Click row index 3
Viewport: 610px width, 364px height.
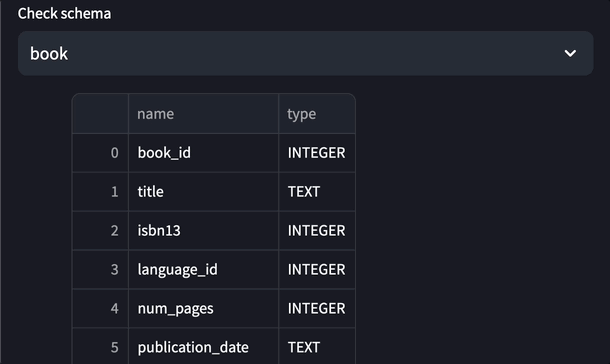[x=100, y=270]
